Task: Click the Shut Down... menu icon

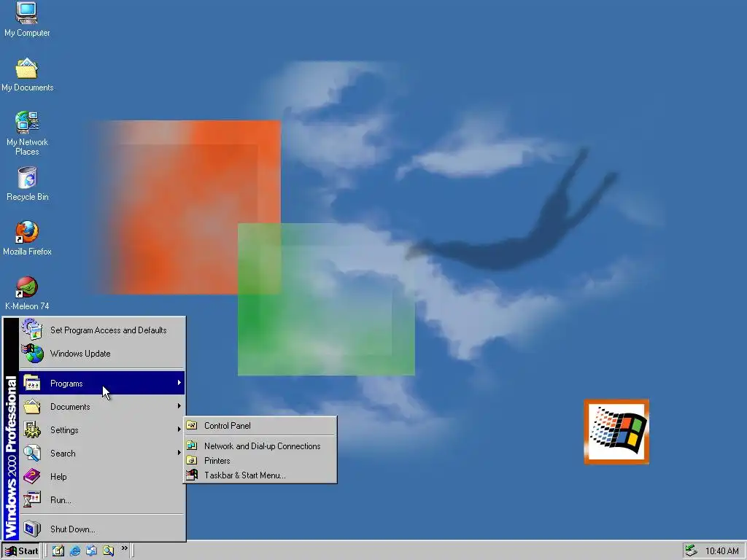Action: pyautogui.click(x=32, y=529)
